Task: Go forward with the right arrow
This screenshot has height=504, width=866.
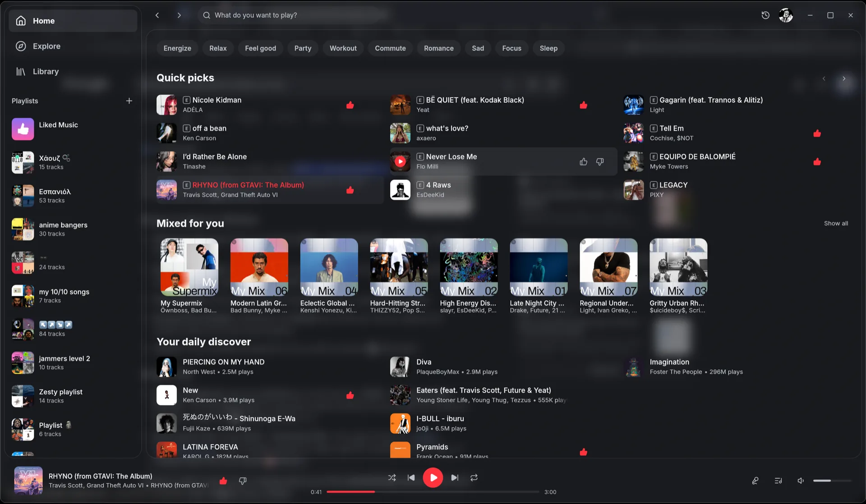Action: click(179, 15)
